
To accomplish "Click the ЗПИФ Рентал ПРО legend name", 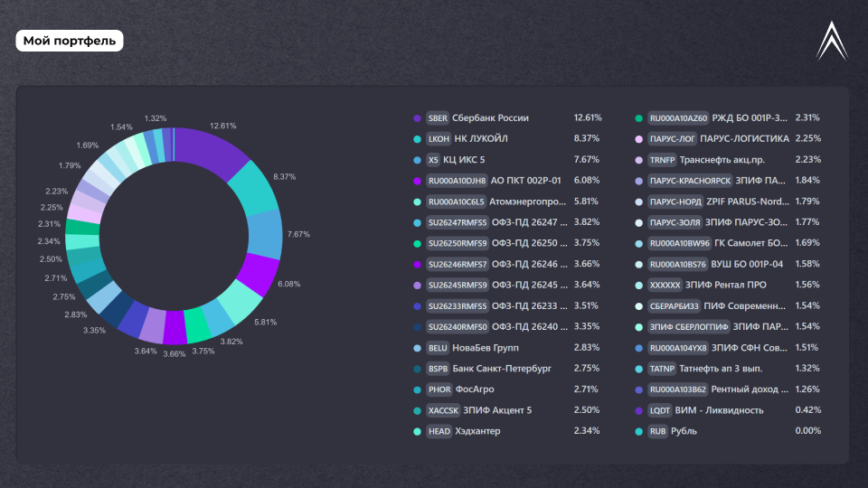I will [726, 286].
